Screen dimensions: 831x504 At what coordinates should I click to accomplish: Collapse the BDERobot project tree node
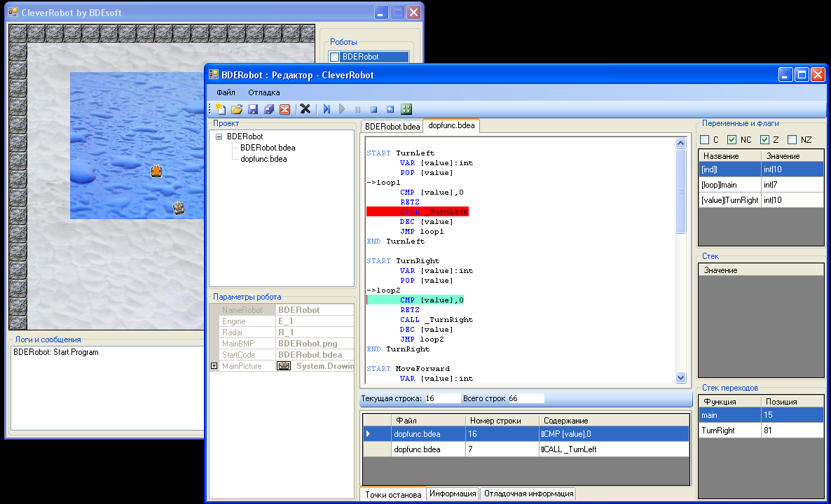(219, 136)
